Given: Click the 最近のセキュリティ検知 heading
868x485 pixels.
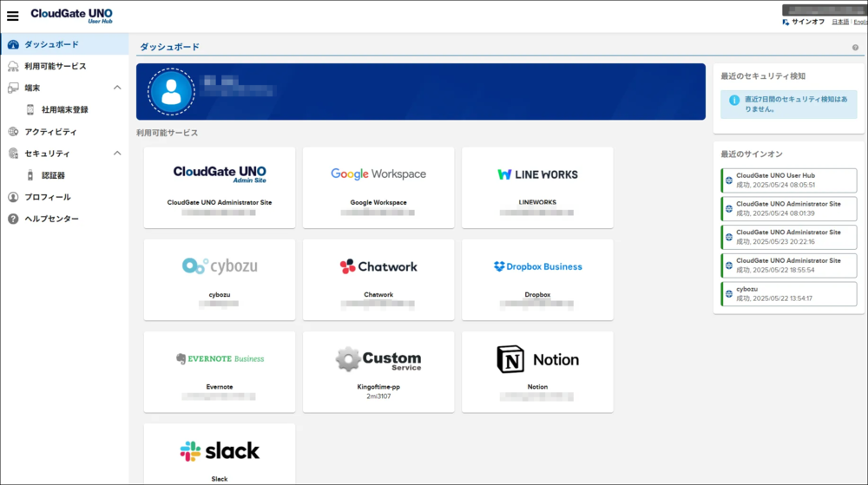Looking at the screenshot, I should click(x=763, y=76).
